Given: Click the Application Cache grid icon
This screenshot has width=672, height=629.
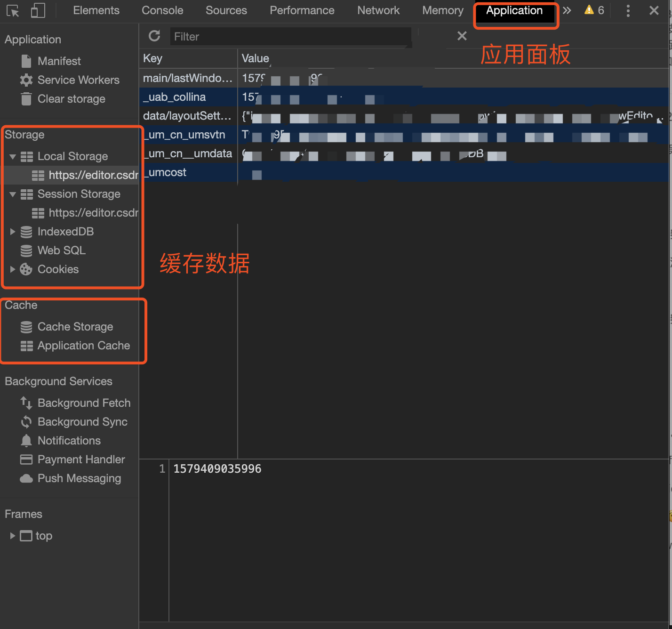Looking at the screenshot, I should pyautogui.click(x=27, y=346).
